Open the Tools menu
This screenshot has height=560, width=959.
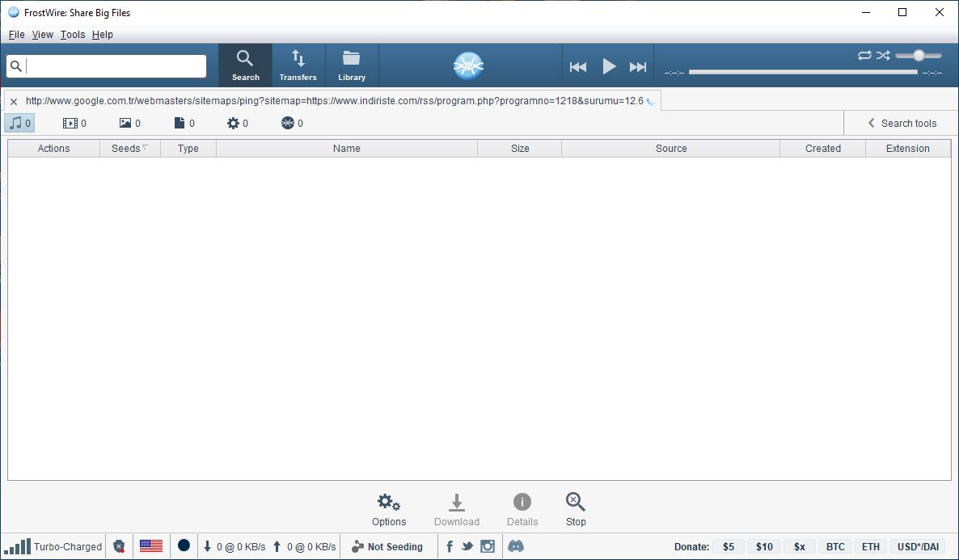click(72, 35)
